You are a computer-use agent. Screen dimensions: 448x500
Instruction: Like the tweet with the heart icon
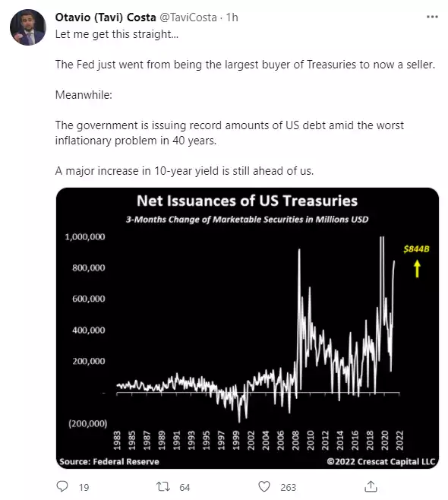coord(263,486)
